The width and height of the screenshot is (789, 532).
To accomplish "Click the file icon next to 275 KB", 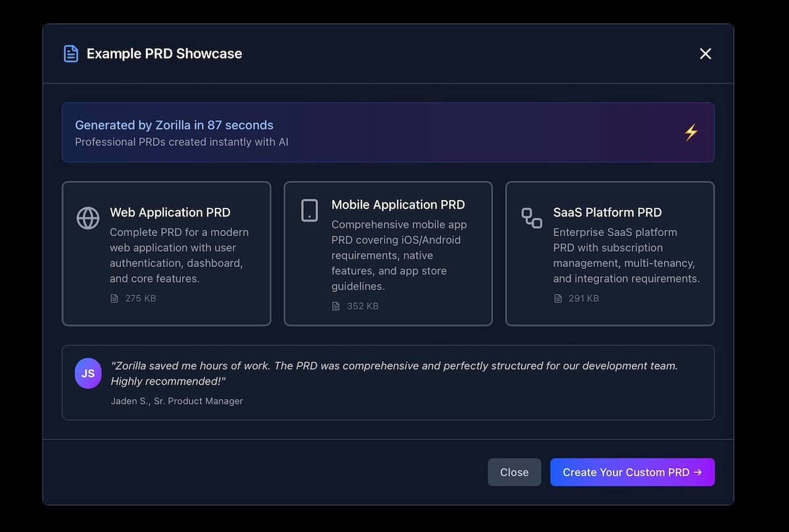I will pos(114,299).
